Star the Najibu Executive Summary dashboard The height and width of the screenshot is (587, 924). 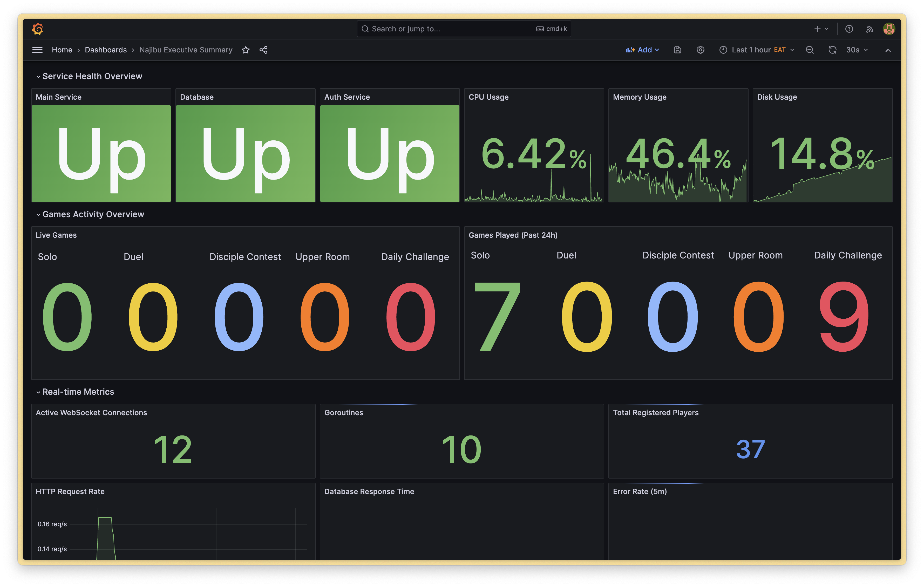pyautogui.click(x=246, y=50)
